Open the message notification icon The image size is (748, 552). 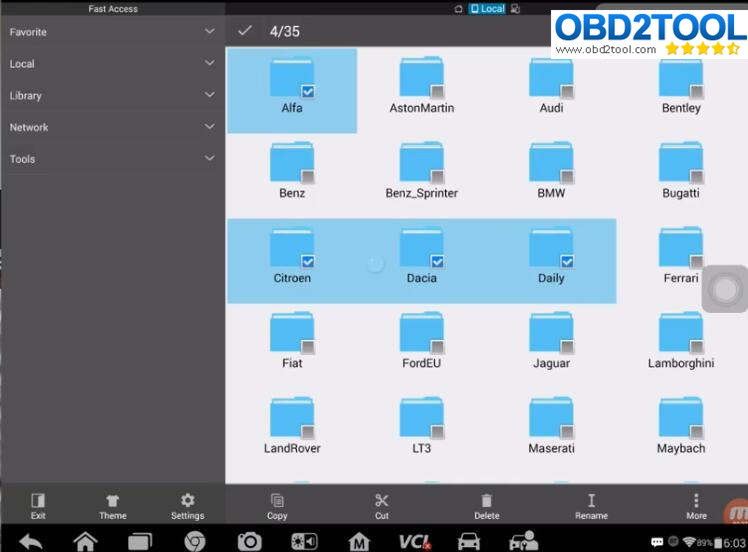[657, 542]
